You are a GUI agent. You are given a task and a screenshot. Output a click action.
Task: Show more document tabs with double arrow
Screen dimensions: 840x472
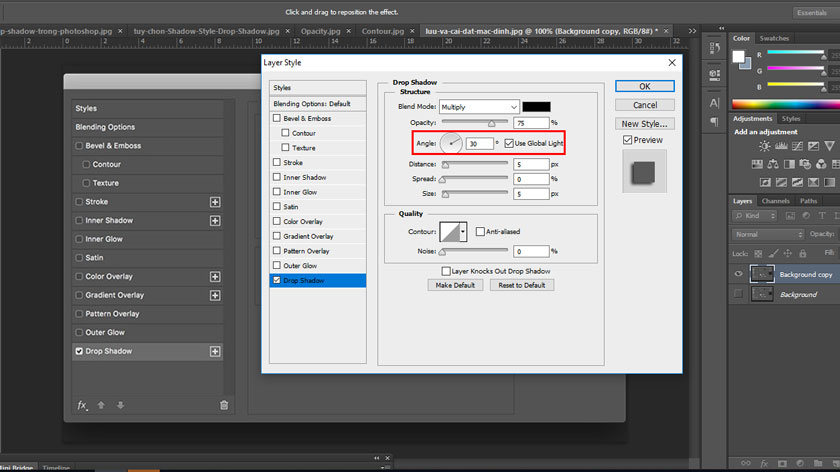tap(692, 31)
